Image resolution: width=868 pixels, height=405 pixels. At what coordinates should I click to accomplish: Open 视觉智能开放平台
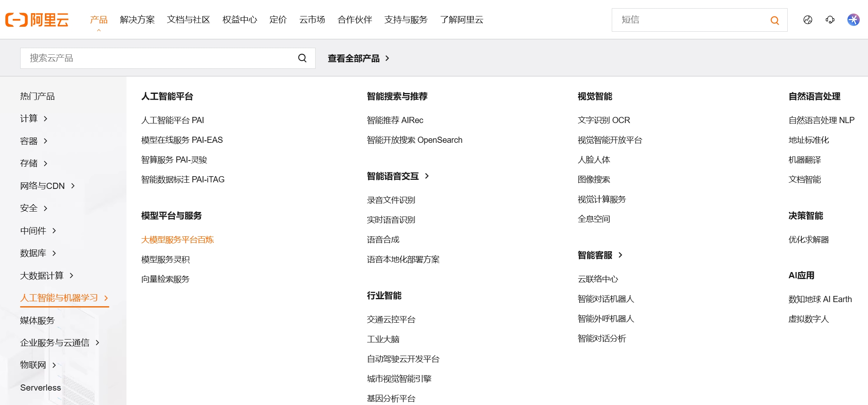pos(610,140)
